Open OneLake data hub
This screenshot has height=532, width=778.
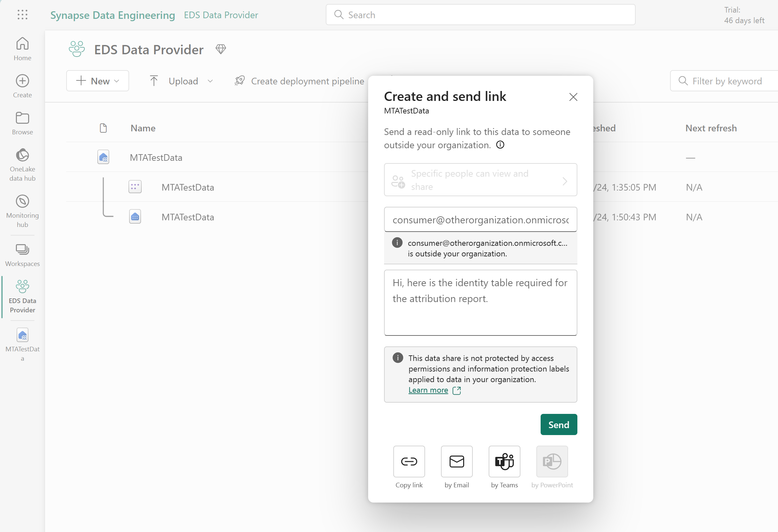pos(23,165)
